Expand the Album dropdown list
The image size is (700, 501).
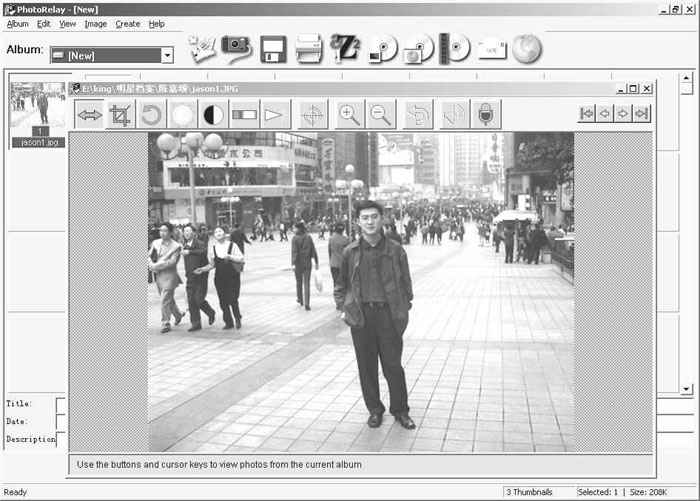pos(167,55)
